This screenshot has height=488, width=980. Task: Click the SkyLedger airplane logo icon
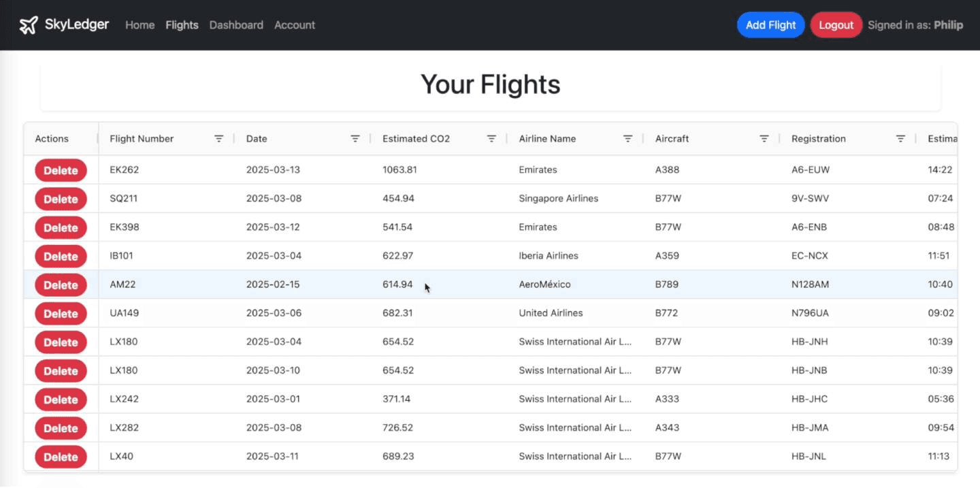[29, 25]
